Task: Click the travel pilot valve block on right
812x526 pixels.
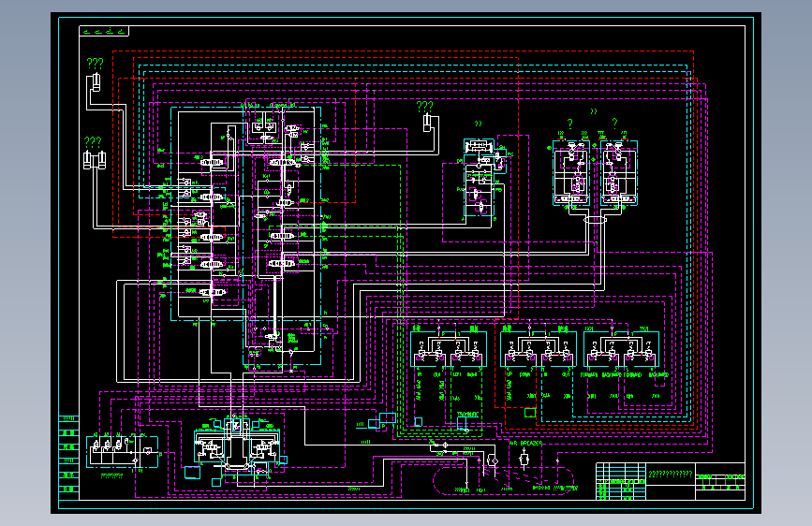Action: (x=622, y=349)
